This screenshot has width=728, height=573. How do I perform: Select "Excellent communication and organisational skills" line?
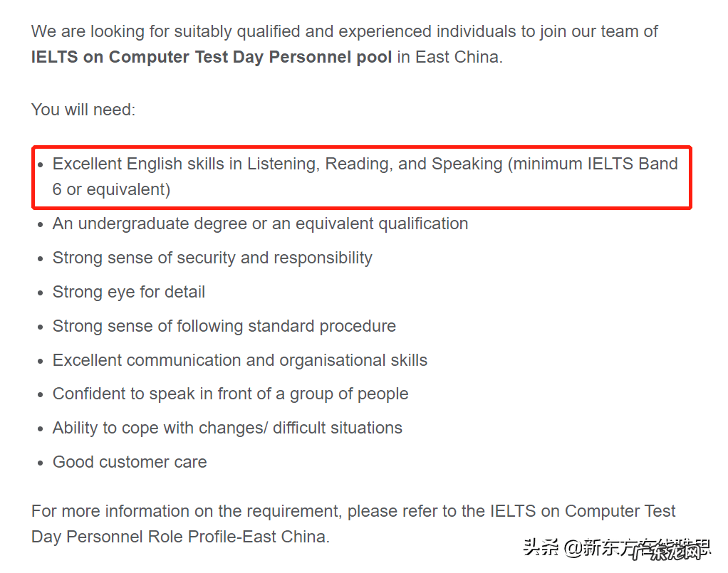240,360
